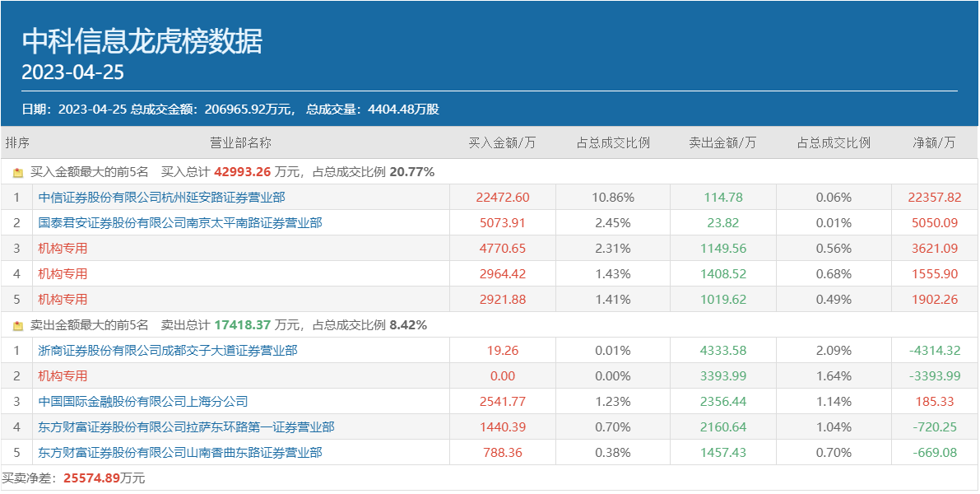Click the 净额/万 column header
The image size is (980, 494).
tap(934, 143)
